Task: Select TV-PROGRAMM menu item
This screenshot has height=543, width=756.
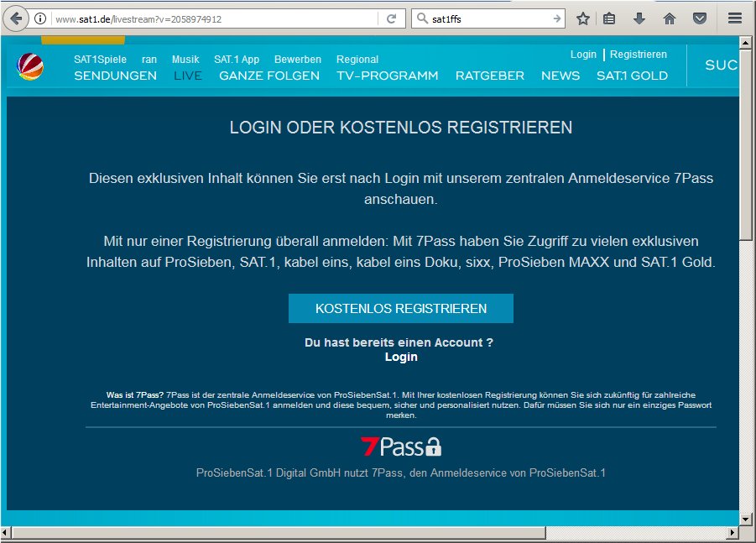Action: tap(388, 76)
